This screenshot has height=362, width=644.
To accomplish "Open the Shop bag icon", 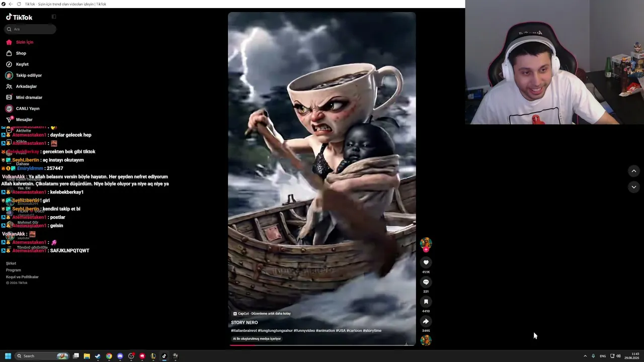I will point(9,53).
